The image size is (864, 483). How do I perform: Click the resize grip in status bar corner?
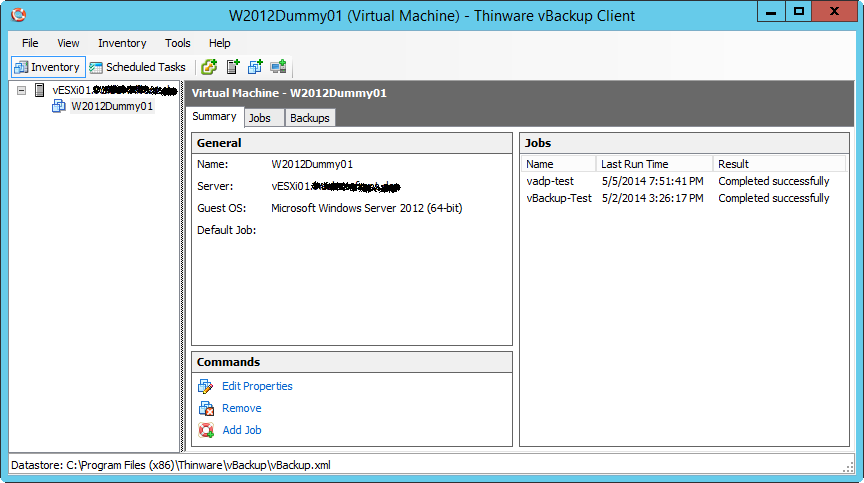coord(848,467)
